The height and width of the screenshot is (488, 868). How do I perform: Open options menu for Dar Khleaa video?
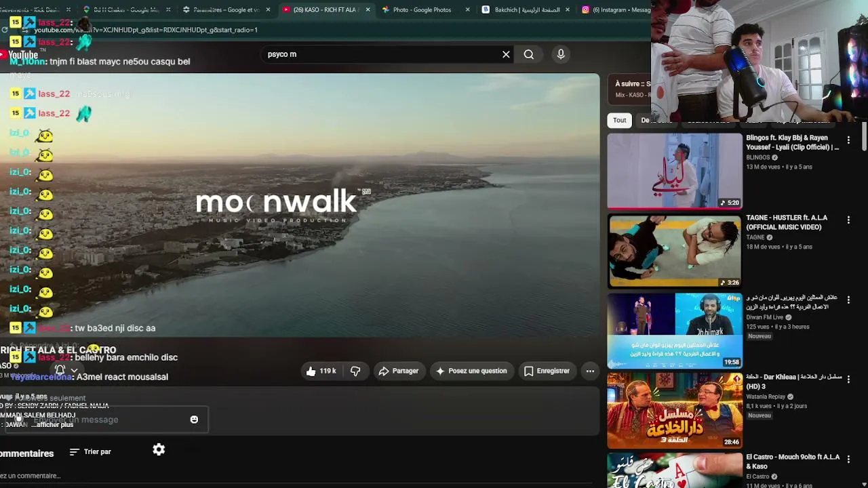(x=848, y=380)
